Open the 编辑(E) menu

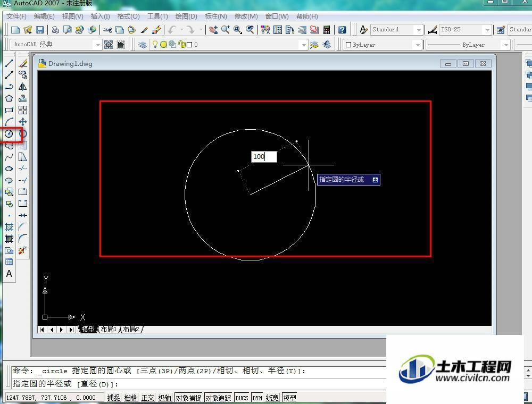point(44,16)
